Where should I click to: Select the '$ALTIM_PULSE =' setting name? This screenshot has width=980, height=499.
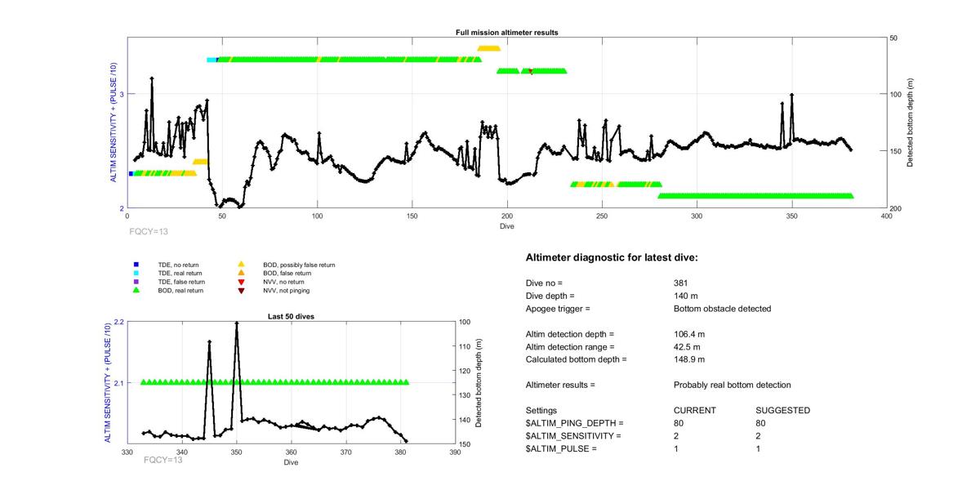[562, 448]
